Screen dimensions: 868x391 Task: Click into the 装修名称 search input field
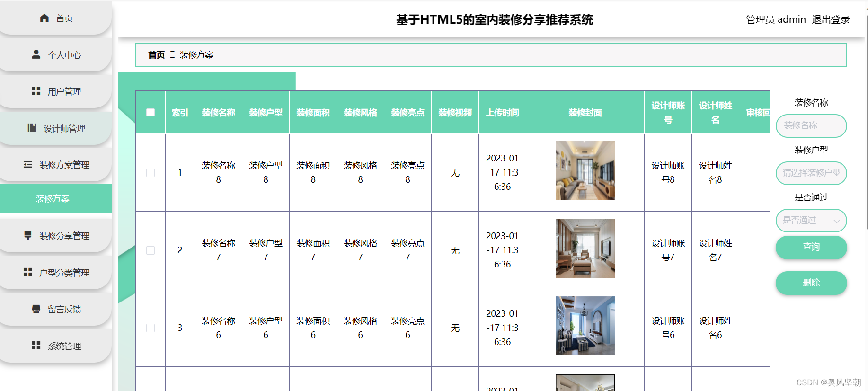pyautogui.click(x=811, y=125)
